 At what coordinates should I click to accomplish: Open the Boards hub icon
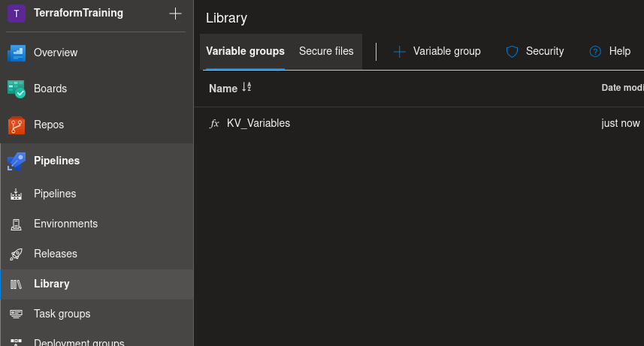coord(17,89)
